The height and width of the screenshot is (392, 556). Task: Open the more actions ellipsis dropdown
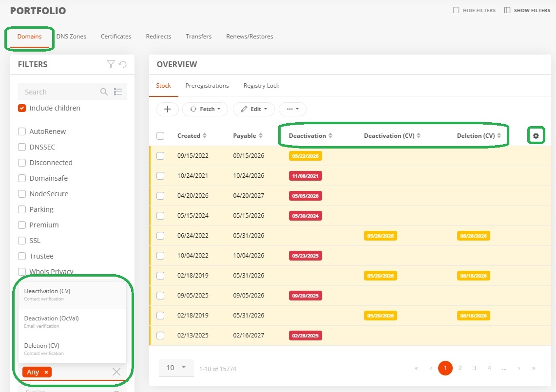tap(292, 109)
